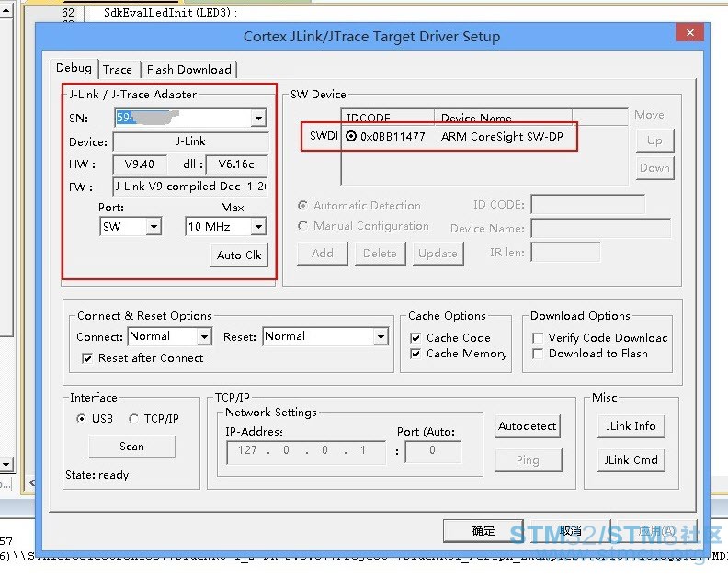Click the Update device button
Screen dimensions: 728x577
click(438, 254)
